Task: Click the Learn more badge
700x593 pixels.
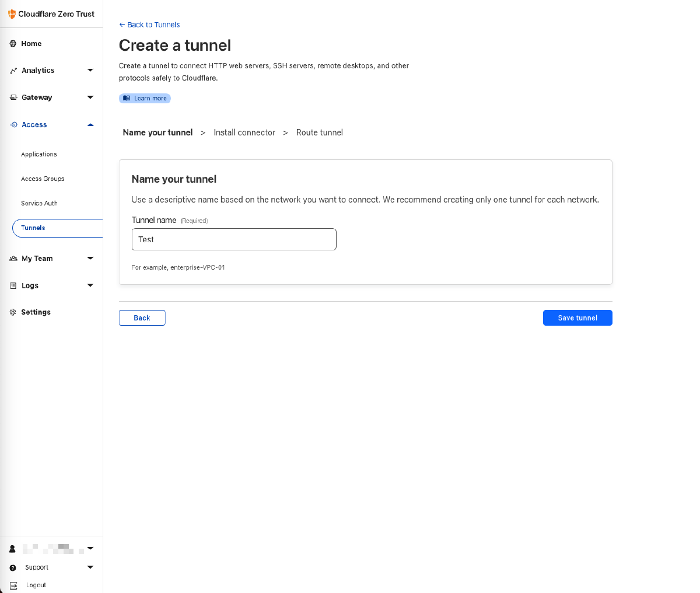Action: click(145, 98)
